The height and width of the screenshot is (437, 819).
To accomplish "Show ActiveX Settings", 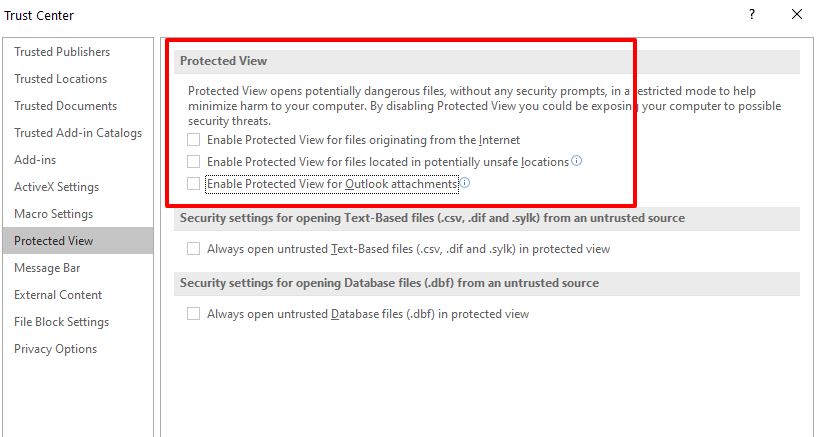I will tap(56, 187).
